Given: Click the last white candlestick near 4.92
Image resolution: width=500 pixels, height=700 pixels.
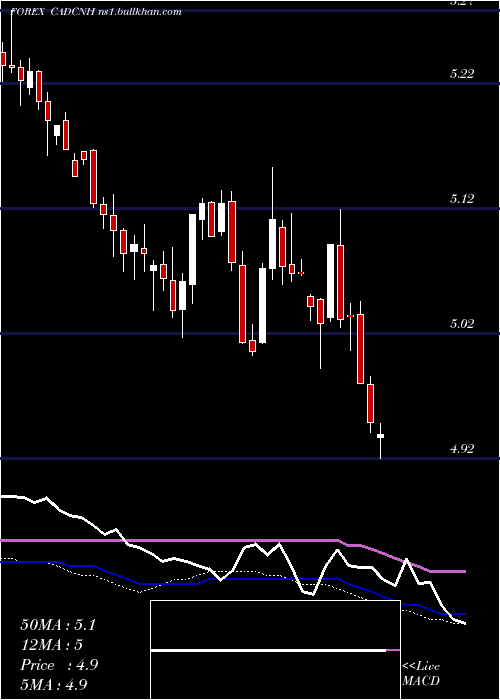Looking at the screenshot, I should [x=380, y=440].
